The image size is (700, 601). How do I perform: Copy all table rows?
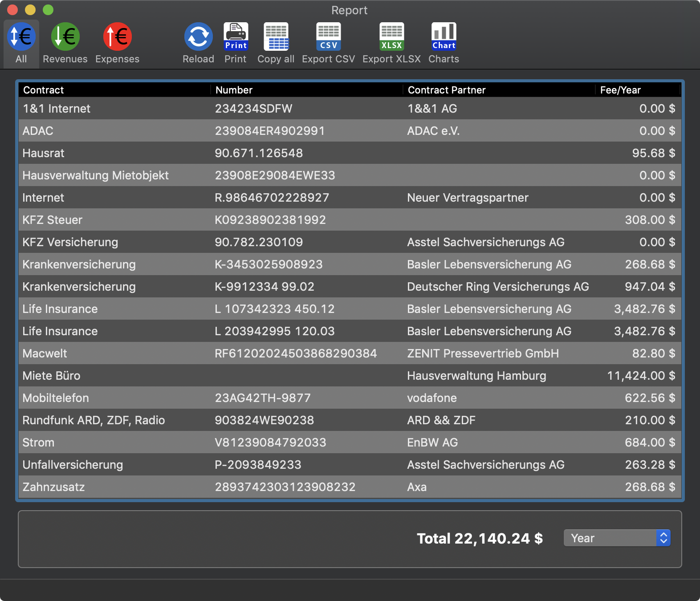[x=276, y=43]
